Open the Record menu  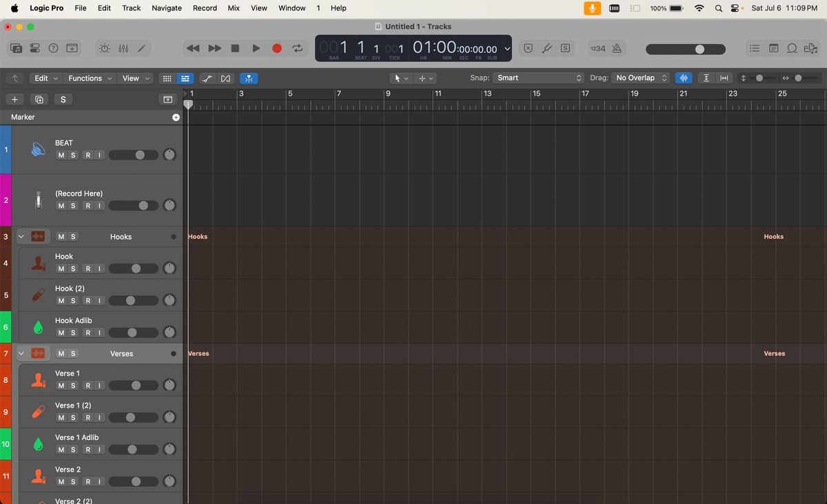(x=205, y=8)
